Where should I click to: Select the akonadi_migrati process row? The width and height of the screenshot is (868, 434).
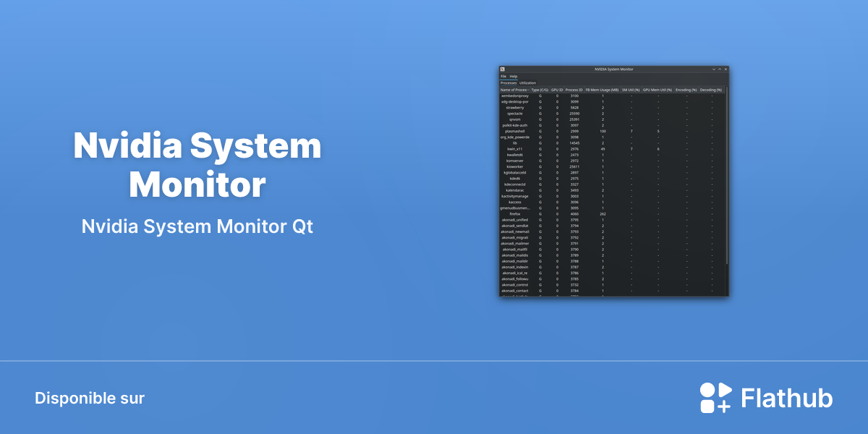(612, 237)
